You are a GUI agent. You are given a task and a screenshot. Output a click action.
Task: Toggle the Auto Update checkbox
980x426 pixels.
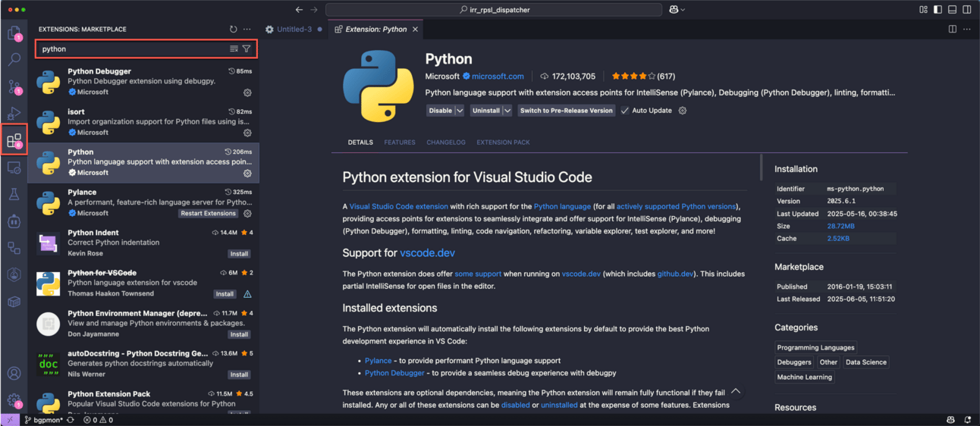[x=625, y=111]
